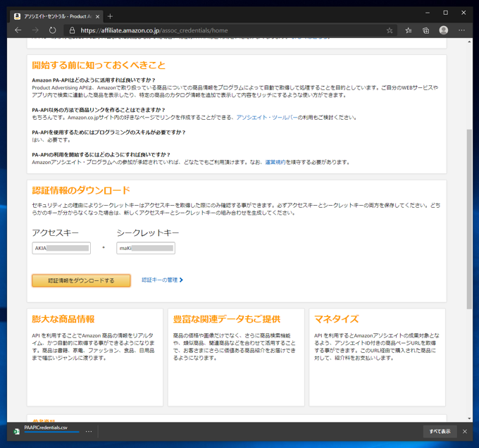This screenshot has height=448, width=479.
Task: Close the downloads bar
Action: click(465, 432)
